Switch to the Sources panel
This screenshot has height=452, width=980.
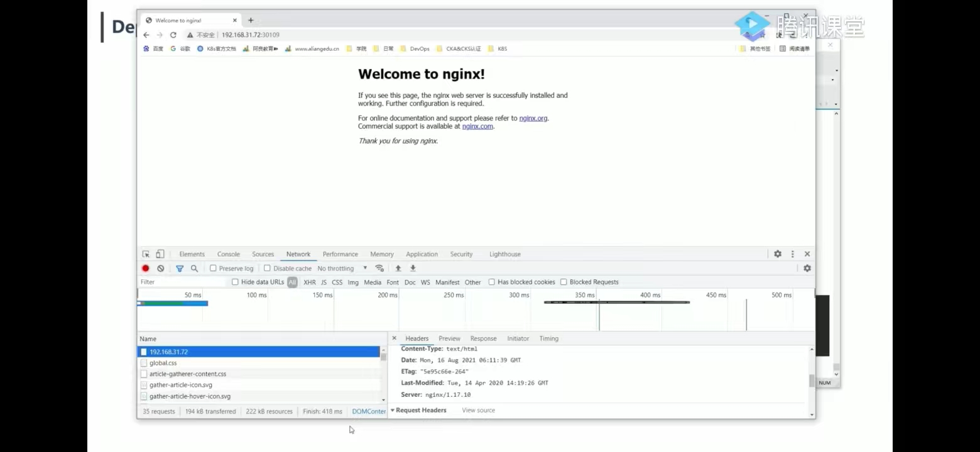pos(263,254)
